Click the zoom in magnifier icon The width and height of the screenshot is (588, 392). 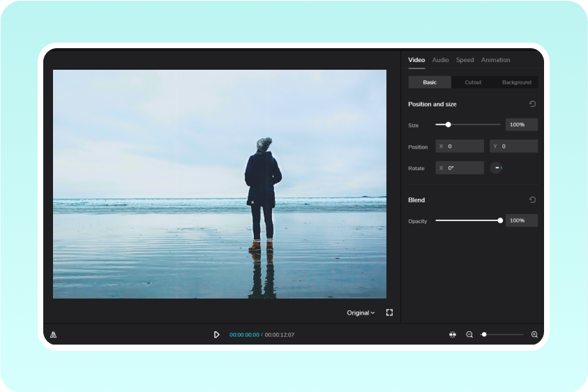pos(534,334)
